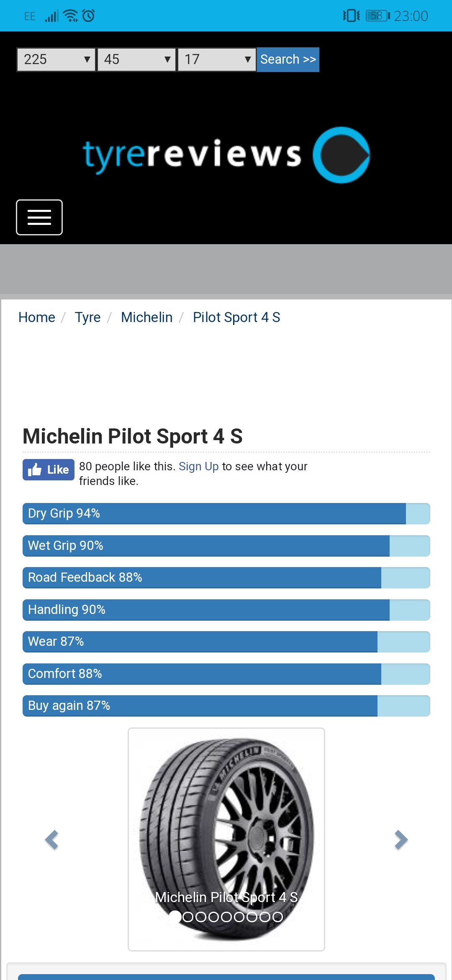Tap the Wi-Fi icon in status bar

coord(70,16)
